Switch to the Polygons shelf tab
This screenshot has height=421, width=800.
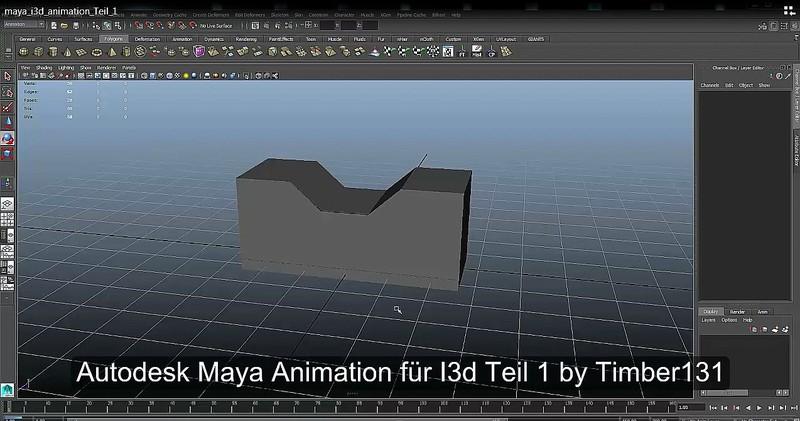tap(113, 38)
